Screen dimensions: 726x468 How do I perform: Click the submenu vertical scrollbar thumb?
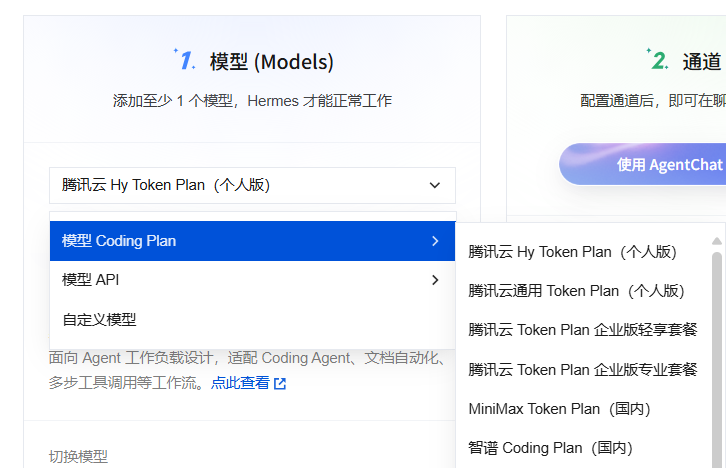point(717,360)
